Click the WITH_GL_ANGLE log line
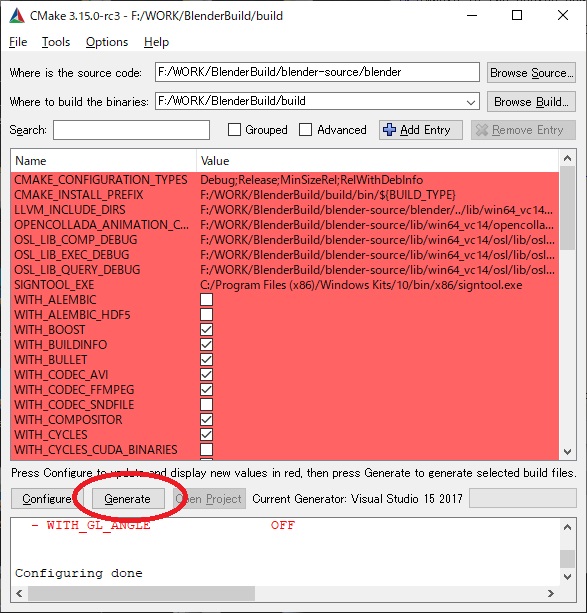This screenshot has height=613, width=587. point(163,525)
